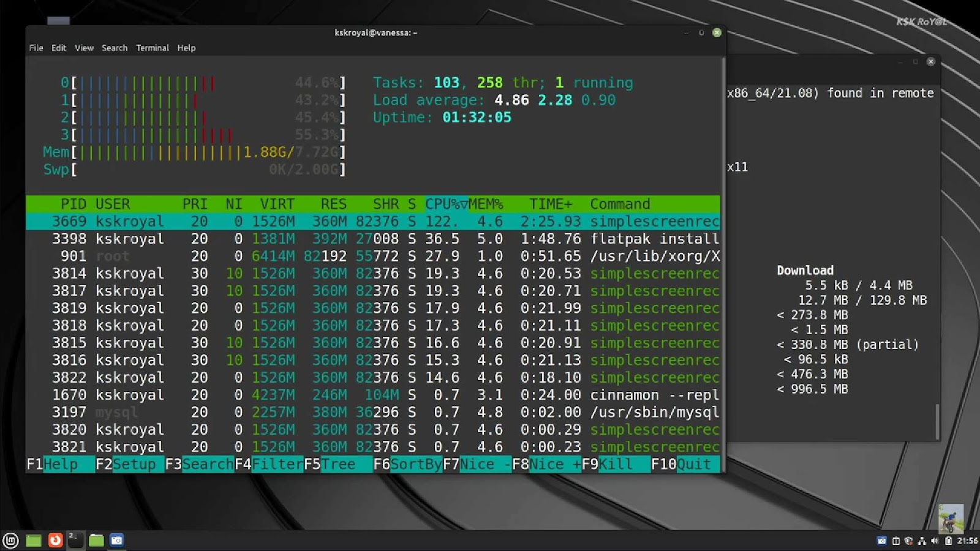Click F7 Nice - in htop footer
Image resolution: width=980 pixels, height=551 pixels.
click(477, 464)
